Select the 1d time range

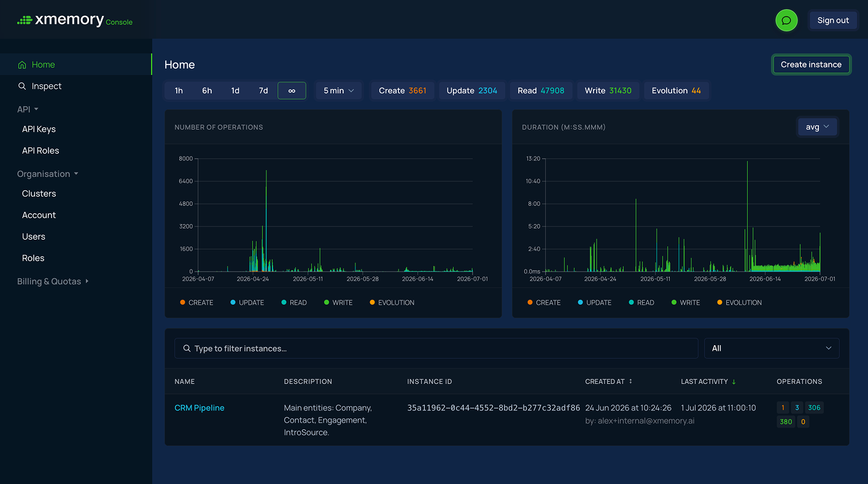tap(235, 90)
